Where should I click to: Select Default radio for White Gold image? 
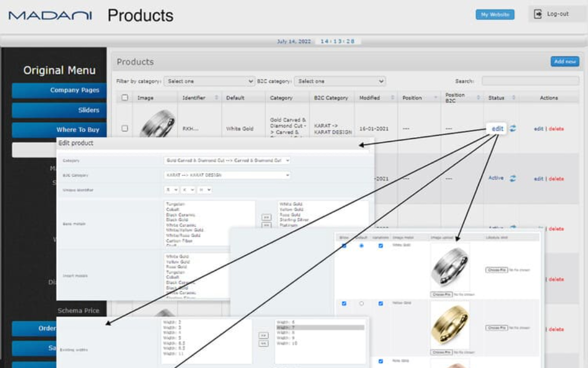point(361,246)
